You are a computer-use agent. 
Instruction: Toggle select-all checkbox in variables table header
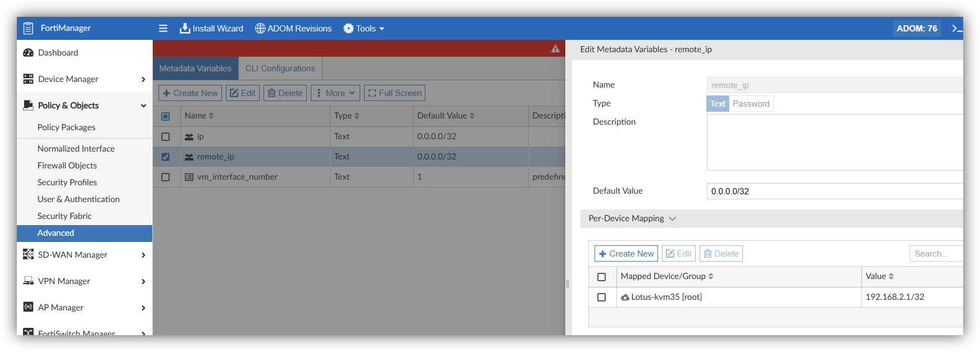[165, 116]
